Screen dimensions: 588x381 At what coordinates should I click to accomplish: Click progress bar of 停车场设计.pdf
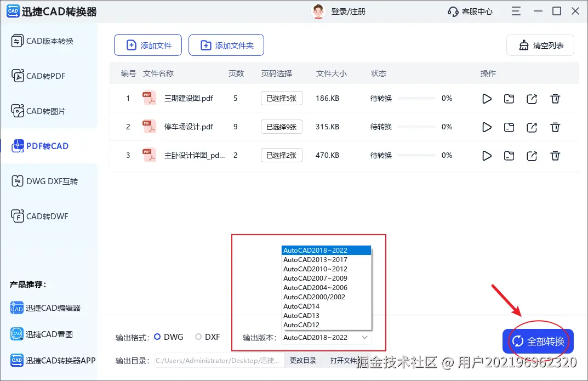(416, 127)
